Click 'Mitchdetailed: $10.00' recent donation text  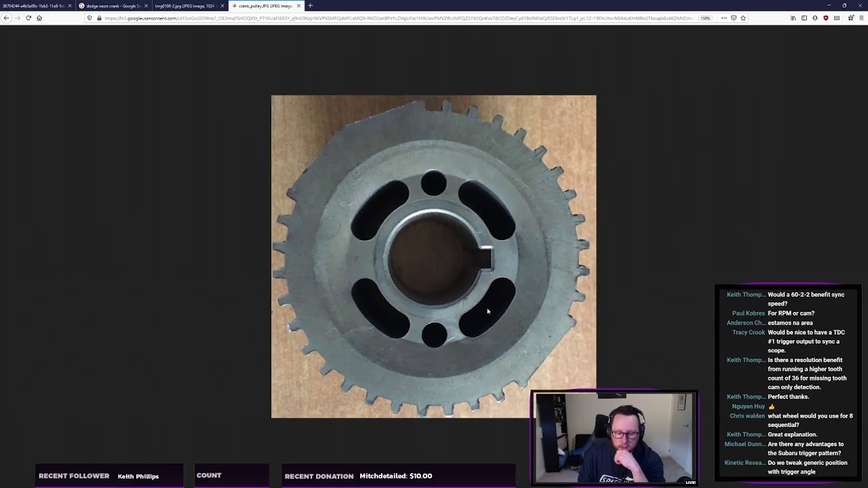tap(396, 476)
